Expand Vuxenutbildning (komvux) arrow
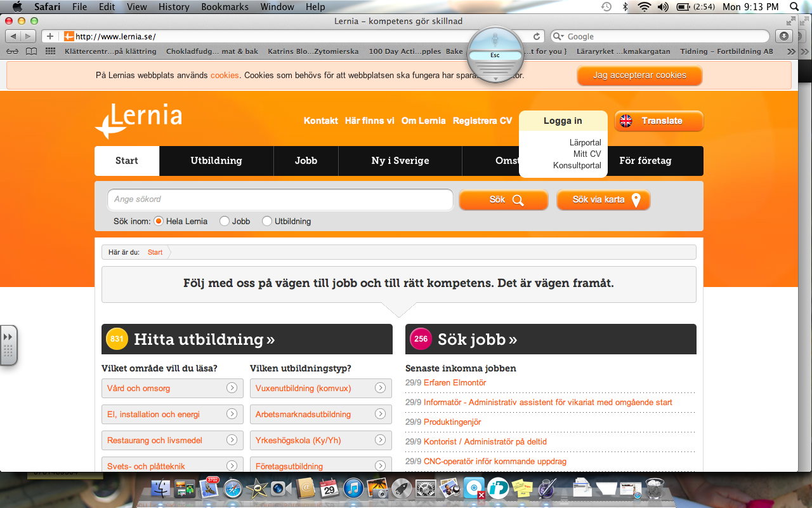Viewport: 812px width, 508px height. pos(380,388)
